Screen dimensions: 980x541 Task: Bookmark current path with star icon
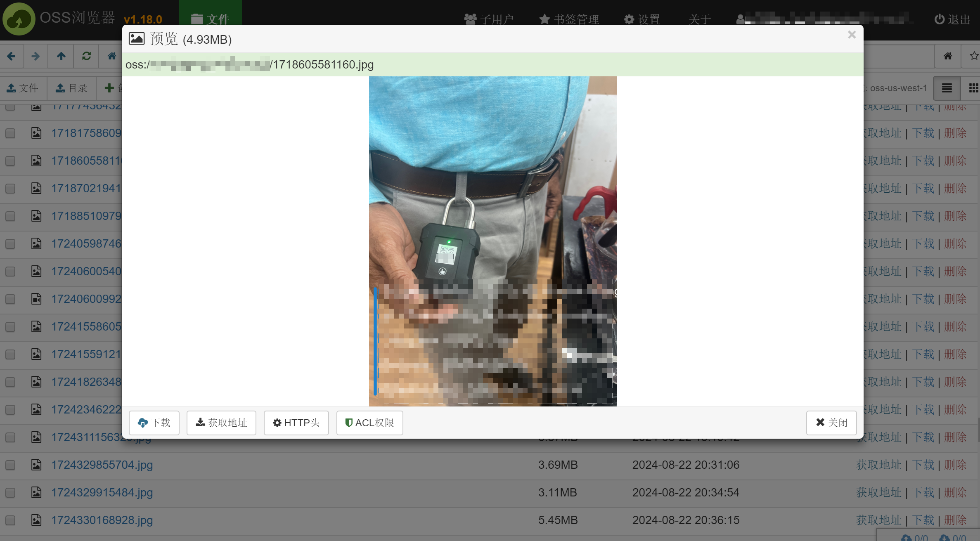(x=973, y=56)
